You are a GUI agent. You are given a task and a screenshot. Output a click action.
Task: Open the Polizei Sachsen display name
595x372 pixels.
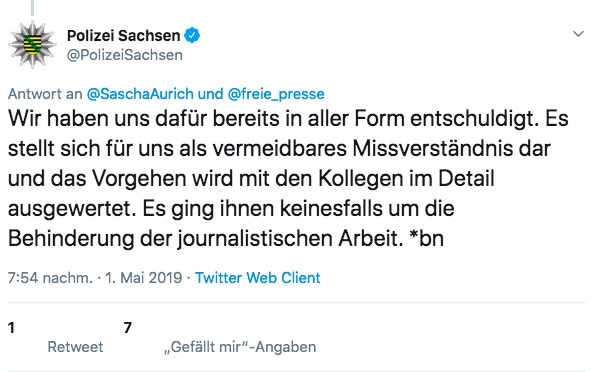click(123, 36)
